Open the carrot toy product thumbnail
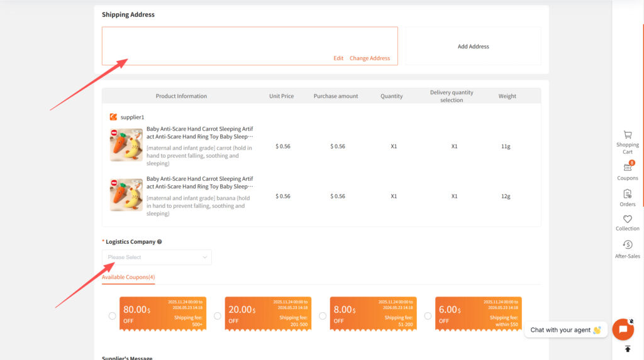The image size is (644, 360). tap(126, 145)
